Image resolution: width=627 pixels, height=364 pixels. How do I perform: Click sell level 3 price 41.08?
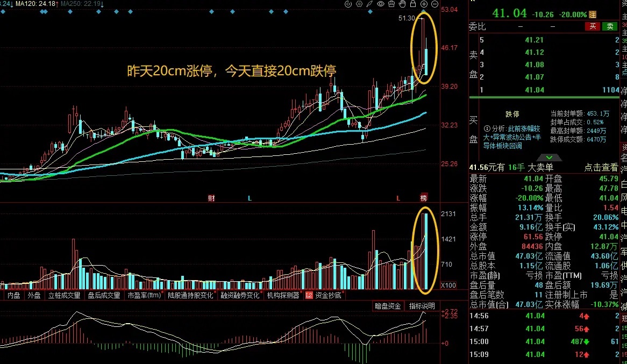pos(534,65)
